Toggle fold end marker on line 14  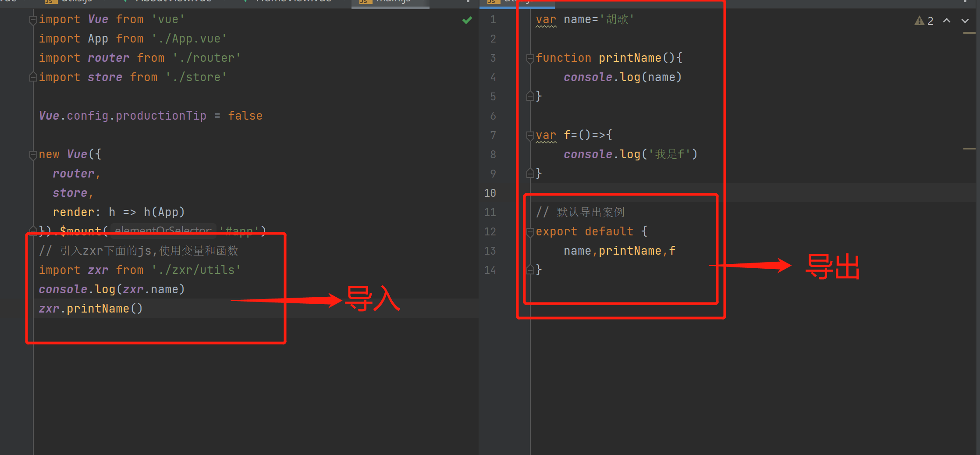(530, 270)
